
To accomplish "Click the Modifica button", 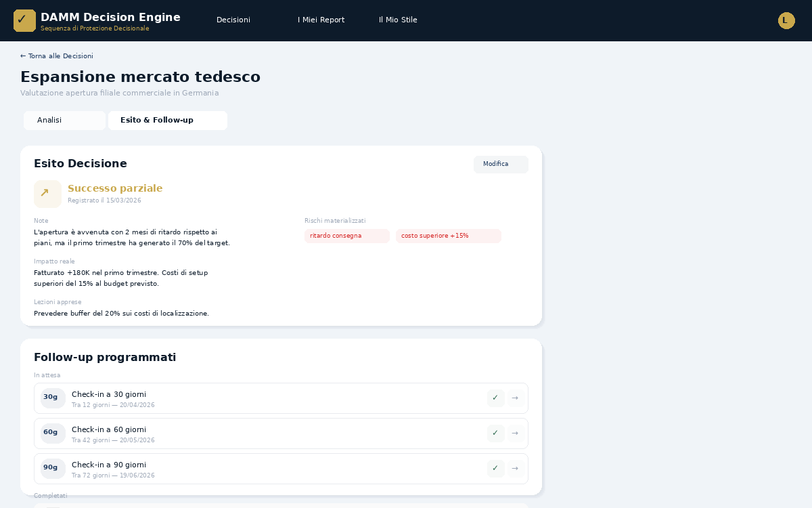I will [x=501, y=165].
